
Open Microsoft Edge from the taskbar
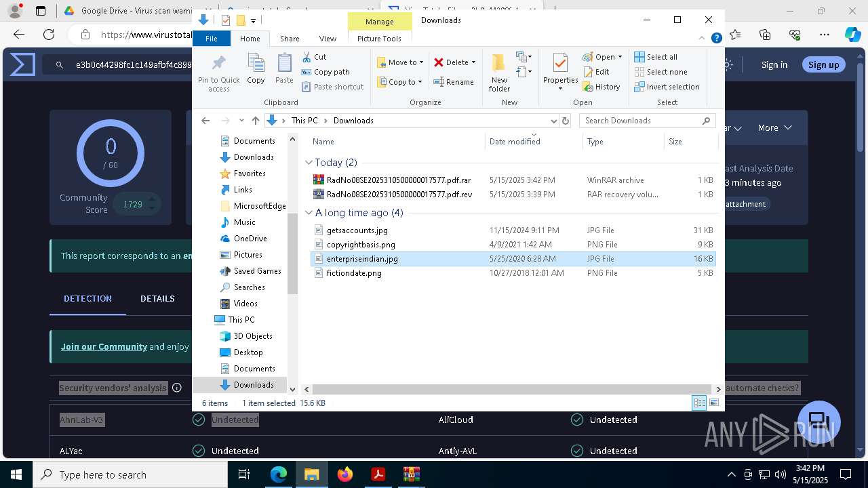[278, 474]
